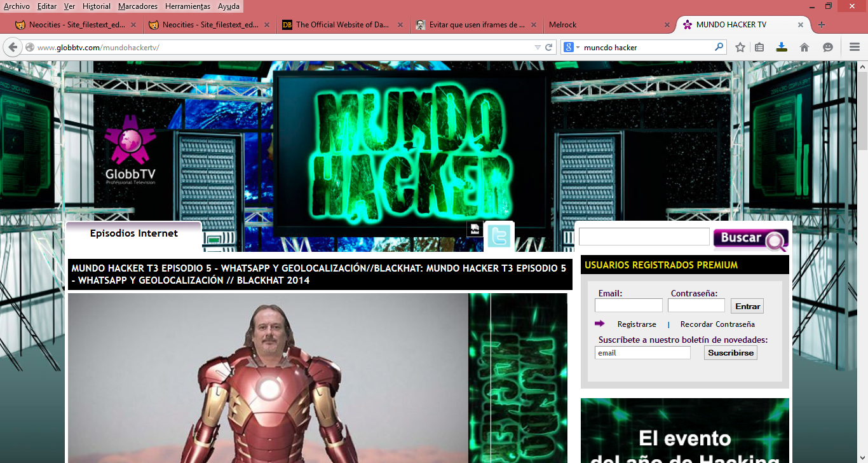
Task: Open the Herramientas menu
Action: [x=187, y=6]
